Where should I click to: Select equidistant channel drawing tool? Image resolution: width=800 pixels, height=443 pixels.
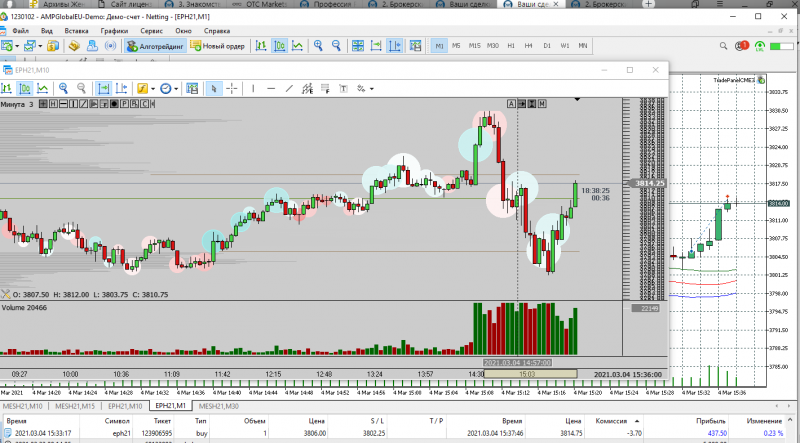pyautogui.click(x=307, y=89)
